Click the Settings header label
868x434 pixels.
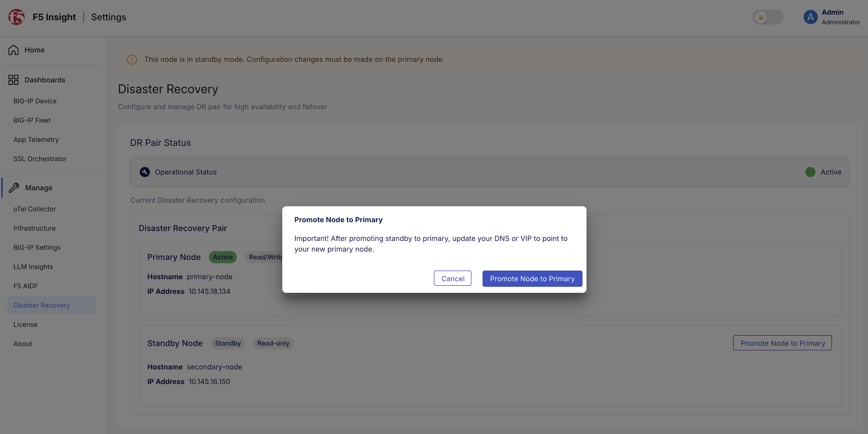click(x=109, y=17)
